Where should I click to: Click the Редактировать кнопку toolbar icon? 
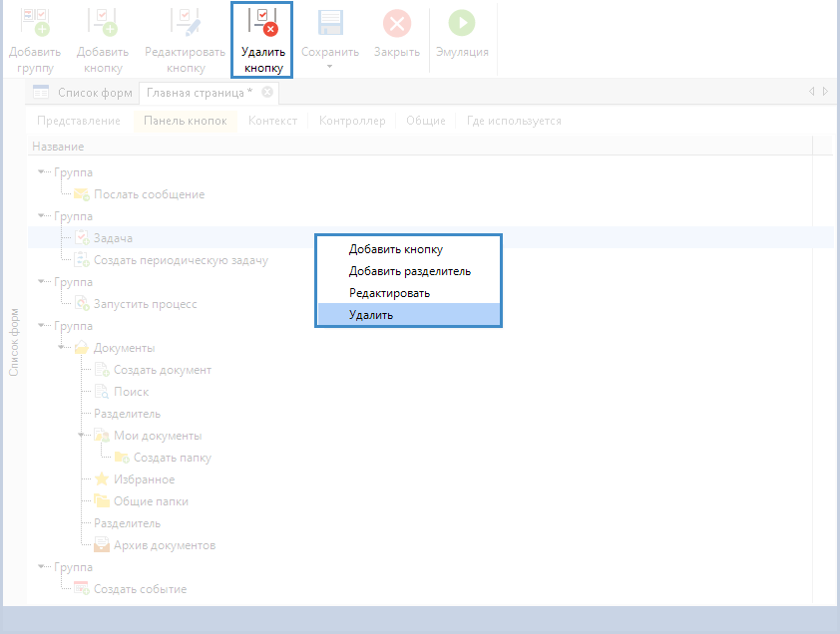pos(186,23)
